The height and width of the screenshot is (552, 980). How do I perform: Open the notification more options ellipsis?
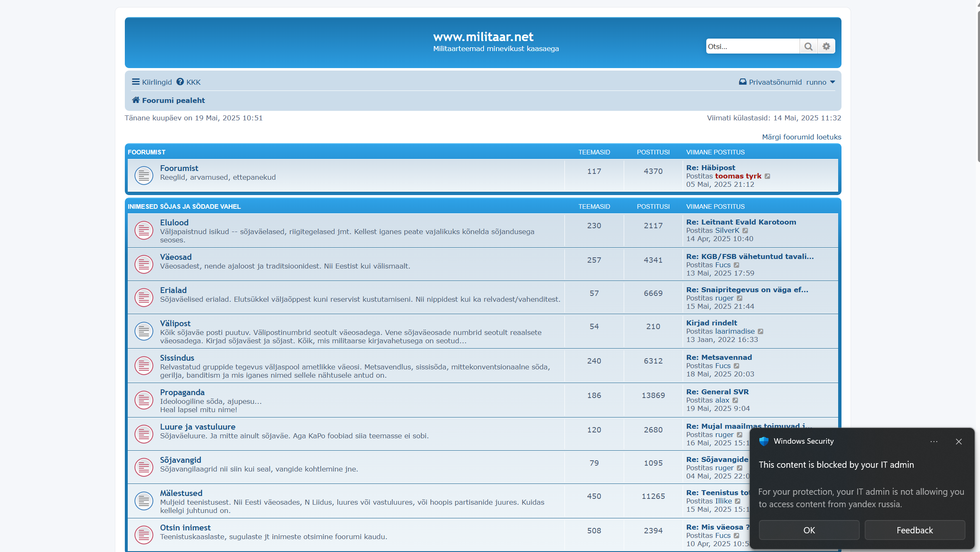coord(934,442)
